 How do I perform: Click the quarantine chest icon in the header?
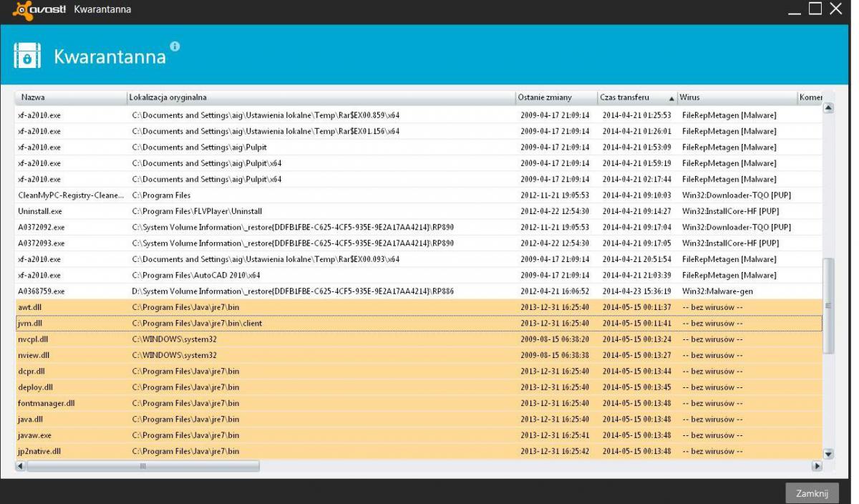tap(27, 57)
